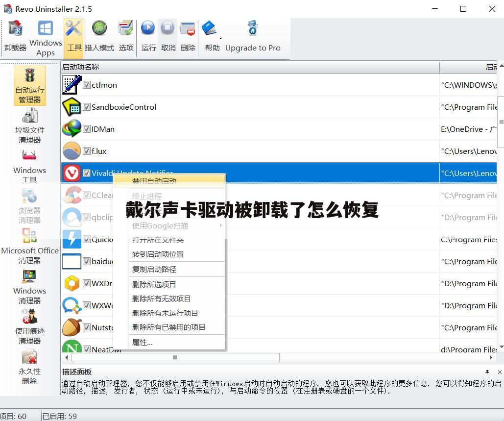Select the IDMan row name

click(x=103, y=129)
